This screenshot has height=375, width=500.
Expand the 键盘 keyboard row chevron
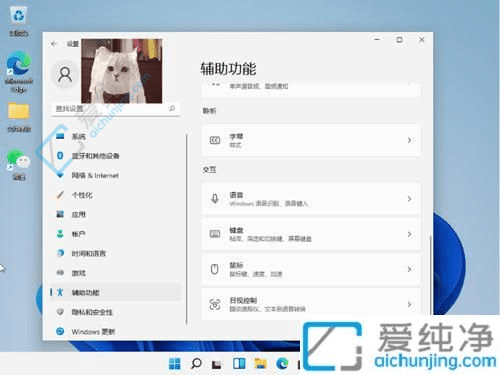[x=409, y=234]
